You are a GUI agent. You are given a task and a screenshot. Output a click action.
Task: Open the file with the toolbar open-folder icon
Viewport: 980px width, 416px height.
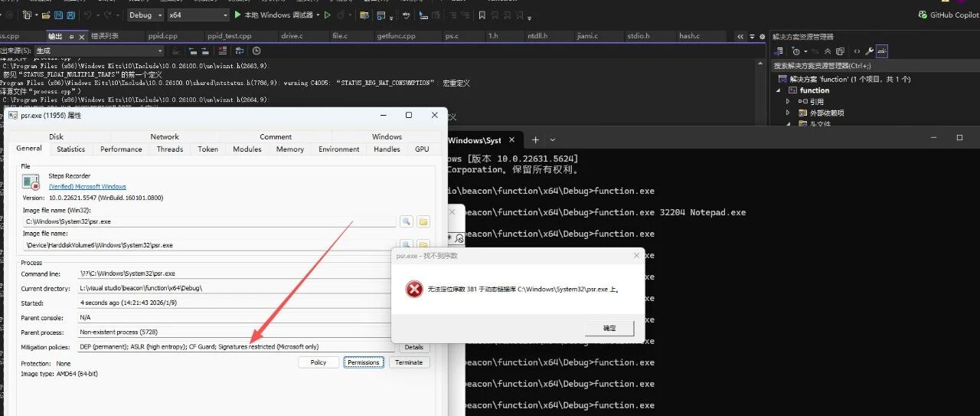tap(47, 15)
